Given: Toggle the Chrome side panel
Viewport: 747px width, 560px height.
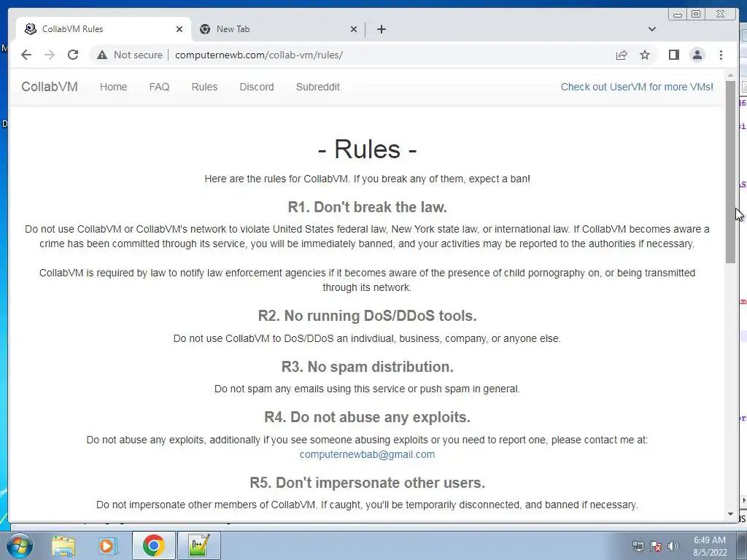Looking at the screenshot, I should tap(673, 55).
